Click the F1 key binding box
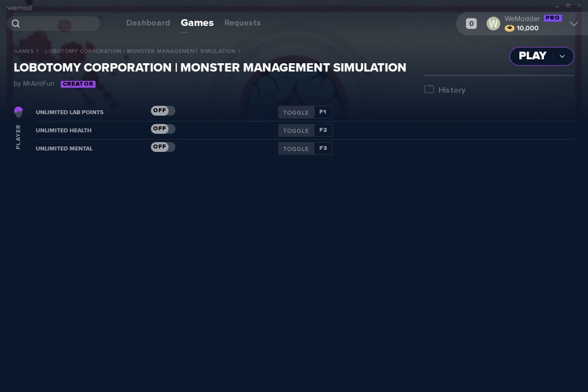 coord(323,112)
